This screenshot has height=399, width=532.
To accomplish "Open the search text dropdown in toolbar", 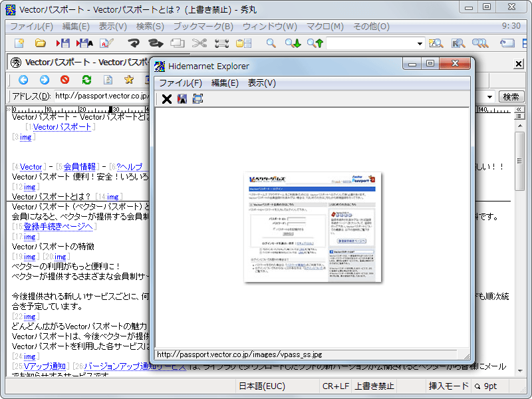I will point(420,43).
